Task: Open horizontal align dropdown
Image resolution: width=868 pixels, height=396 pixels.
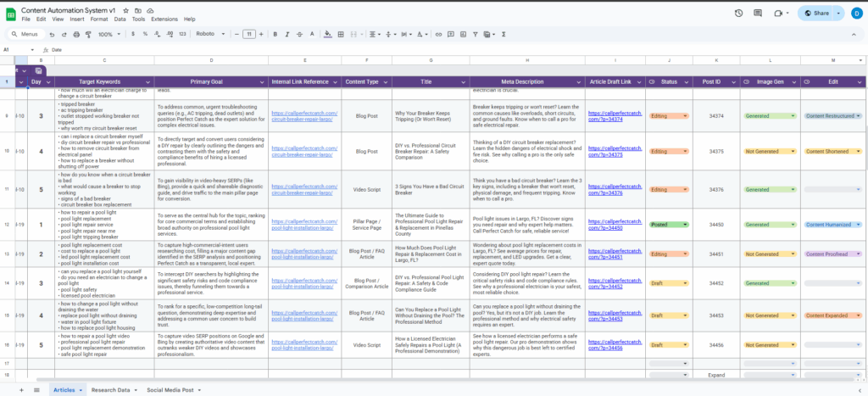Action: (375, 34)
